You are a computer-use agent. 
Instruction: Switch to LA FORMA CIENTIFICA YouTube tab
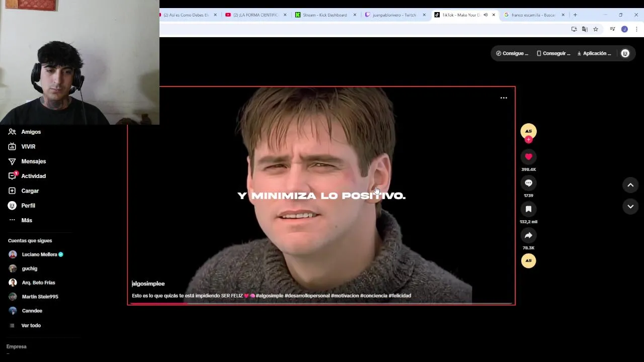(x=256, y=15)
